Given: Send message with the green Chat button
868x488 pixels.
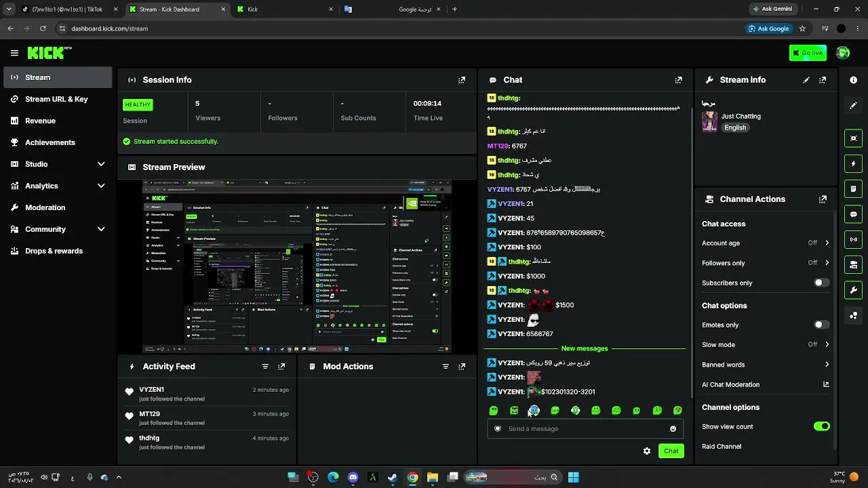Looking at the screenshot, I should point(671,451).
